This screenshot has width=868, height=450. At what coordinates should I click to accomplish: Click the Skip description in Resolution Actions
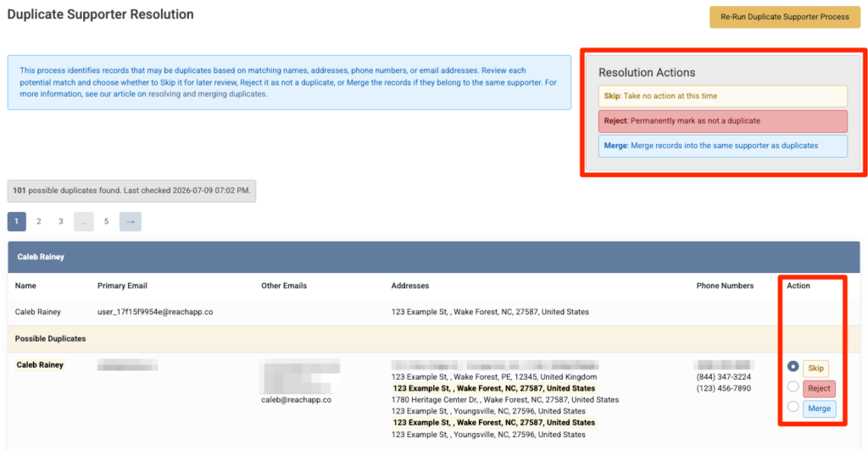(722, 96)
